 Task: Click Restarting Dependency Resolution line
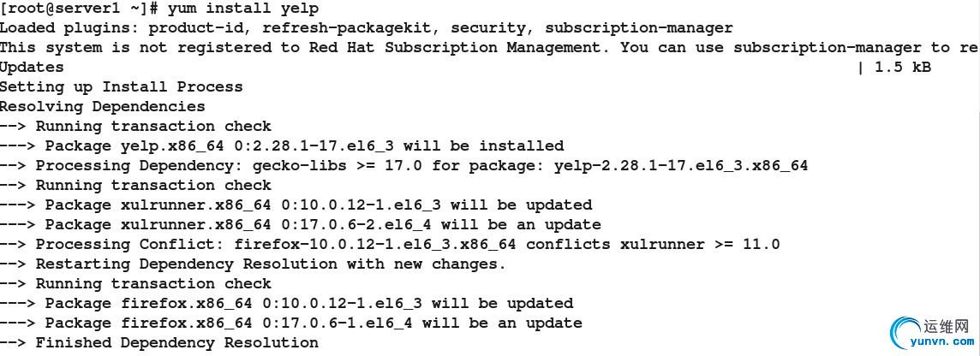pyautogui.click(x=253, y=264)
